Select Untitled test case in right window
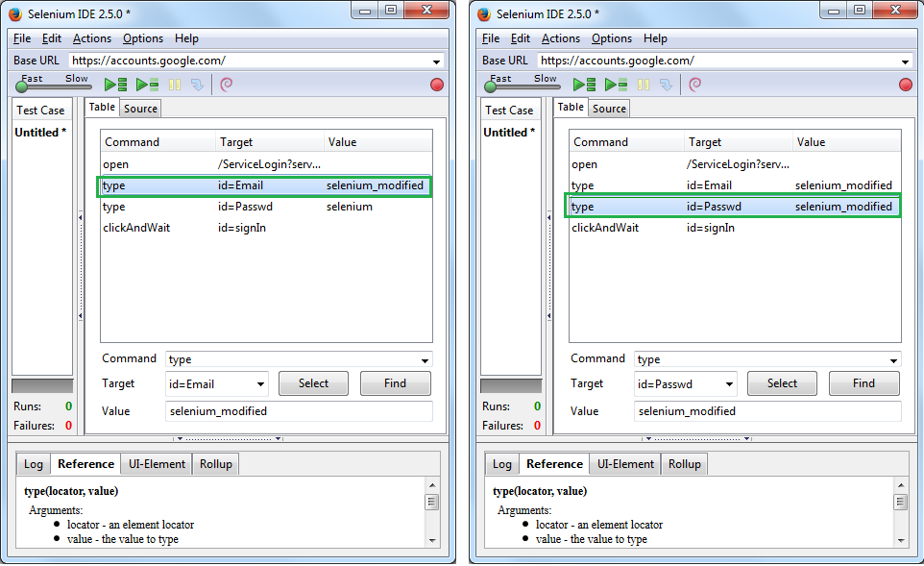The image size is (924, 566). pyautogui.click(x=509, y=133)
